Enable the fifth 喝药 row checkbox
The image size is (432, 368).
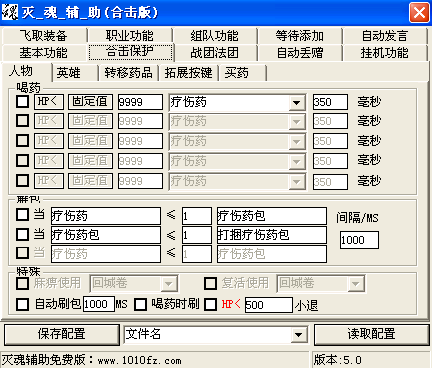(x=22, y=181)
